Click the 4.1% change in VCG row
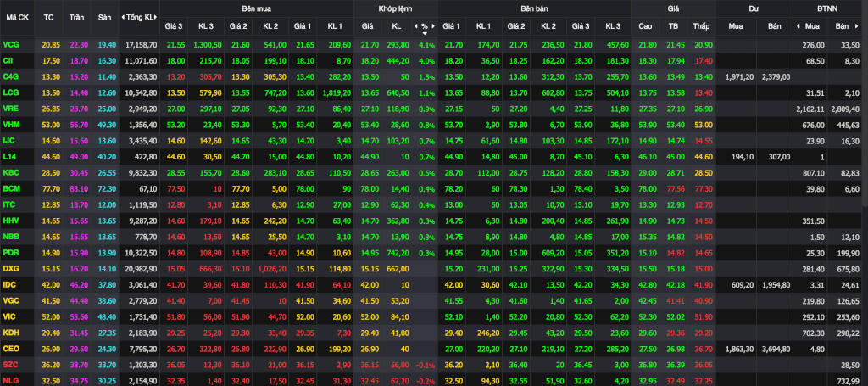This screenshot has height=386, width=868. click(427, 45)
